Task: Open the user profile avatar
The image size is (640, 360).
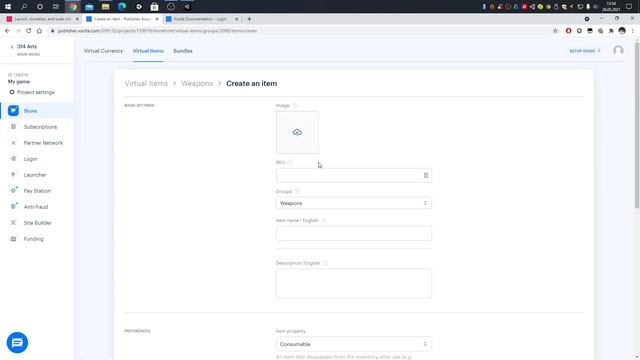Action: (618, 51)
